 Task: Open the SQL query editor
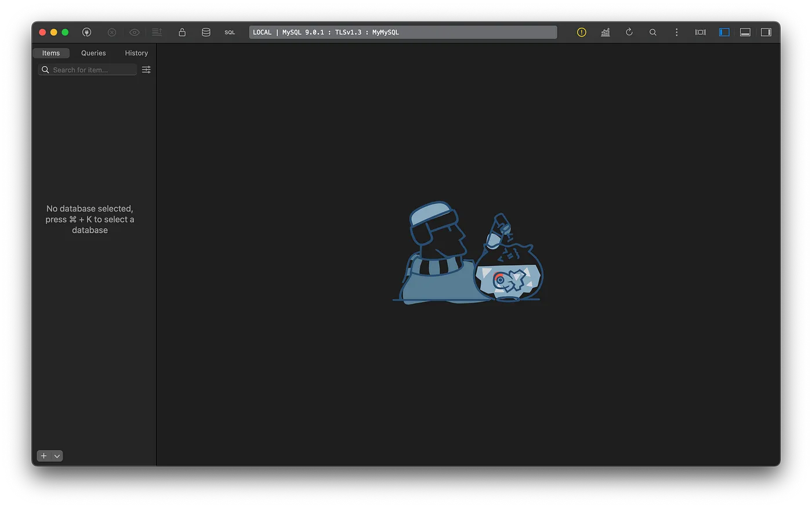click(230, 32)
